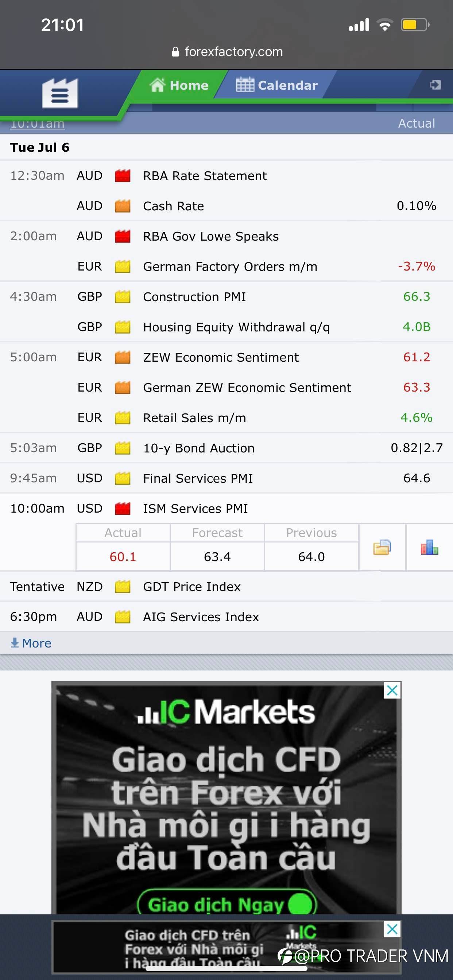Expand the calendar with More link
The width and height of the screenshot is (453, 980).
[31, 643]
